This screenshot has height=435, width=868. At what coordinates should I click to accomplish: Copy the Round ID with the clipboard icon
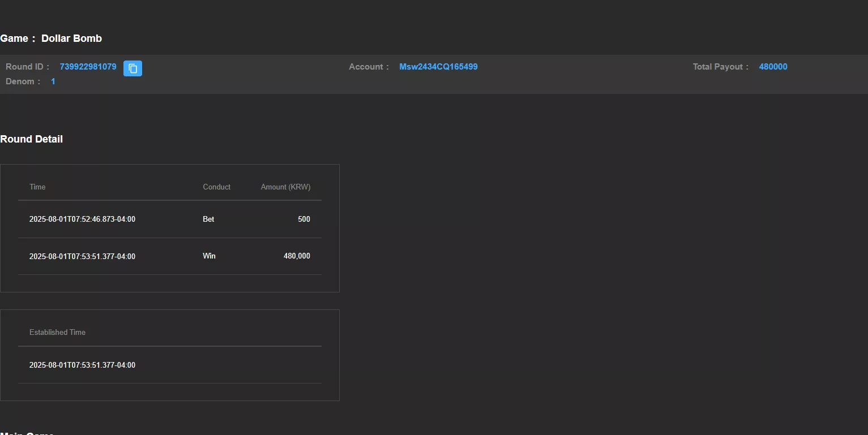(132, 68)
